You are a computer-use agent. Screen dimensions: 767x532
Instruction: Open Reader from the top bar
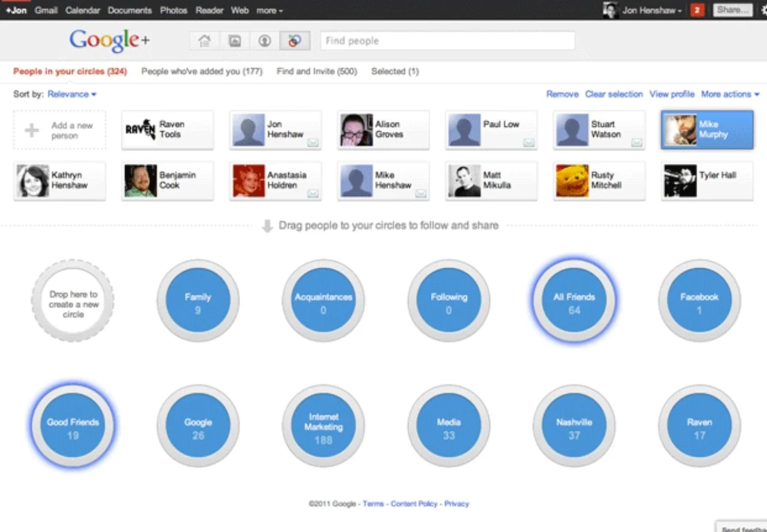[x=210, y=10]
